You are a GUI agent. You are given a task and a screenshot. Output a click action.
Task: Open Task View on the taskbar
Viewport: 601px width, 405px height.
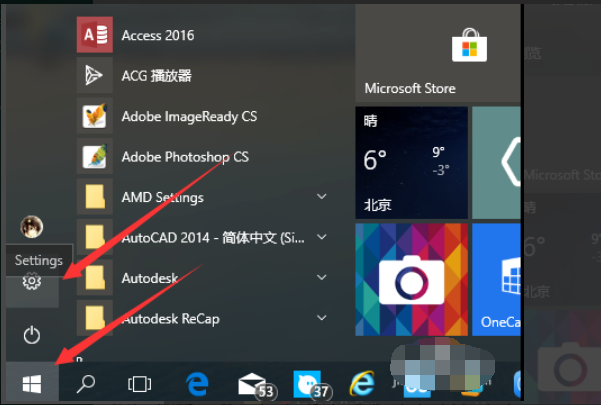(x=139, y=384)
